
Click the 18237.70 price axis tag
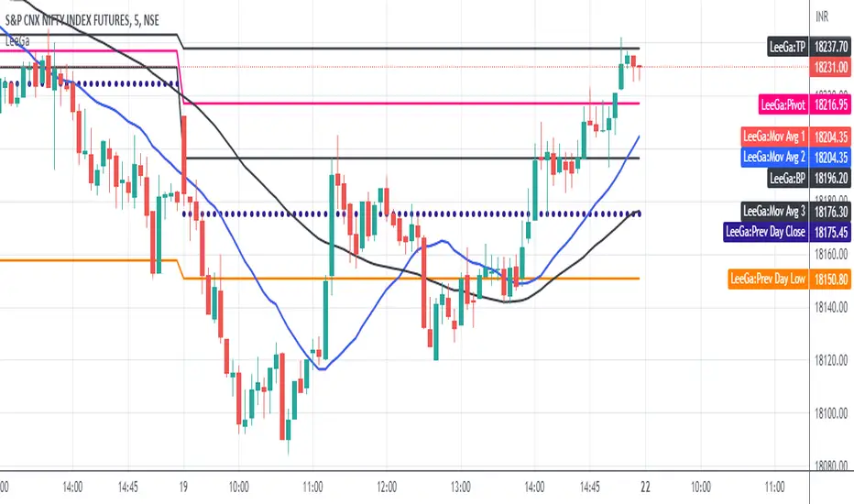pos(830,48)
